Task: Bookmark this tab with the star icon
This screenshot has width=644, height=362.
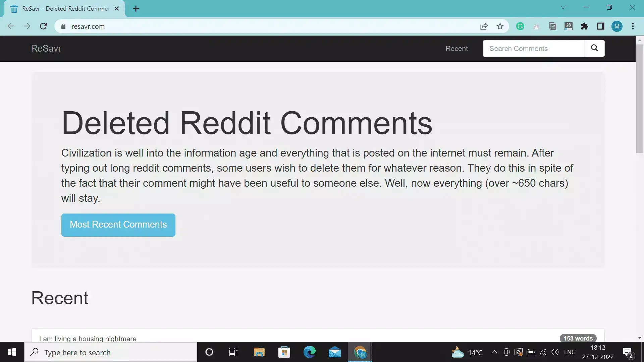Action: pos(500,26)
